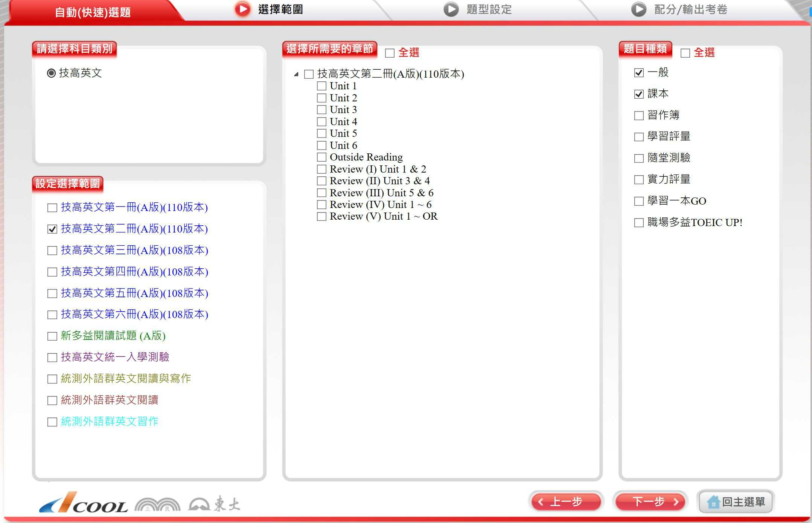Uncheck the 課本 question type
This screenshot has height=523, width=812.
[639, 94]
